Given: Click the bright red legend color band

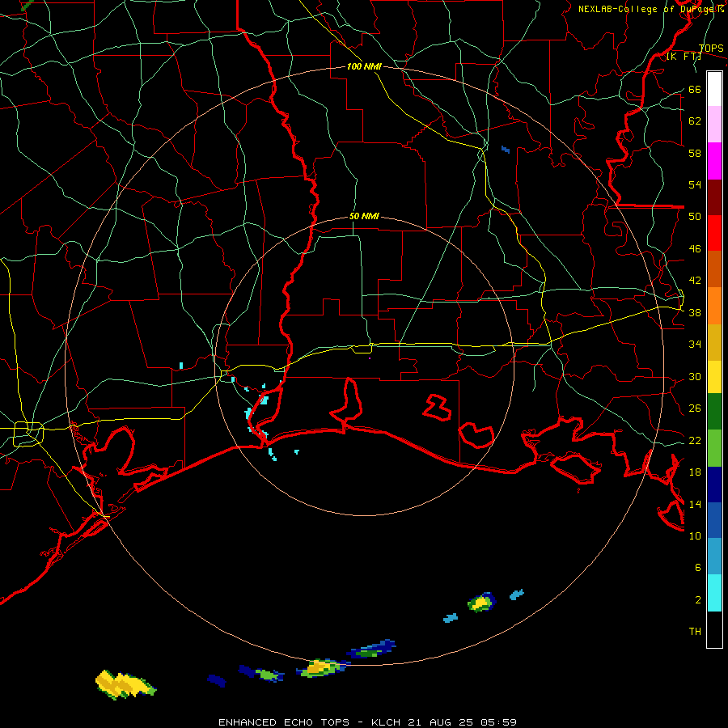Looking at the screenshot, I should [714, 233].
